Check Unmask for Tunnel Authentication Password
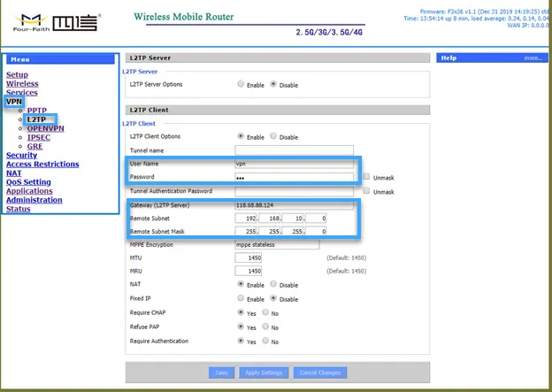The width and height of the screenshot is (552, 392). pos(367,191)
